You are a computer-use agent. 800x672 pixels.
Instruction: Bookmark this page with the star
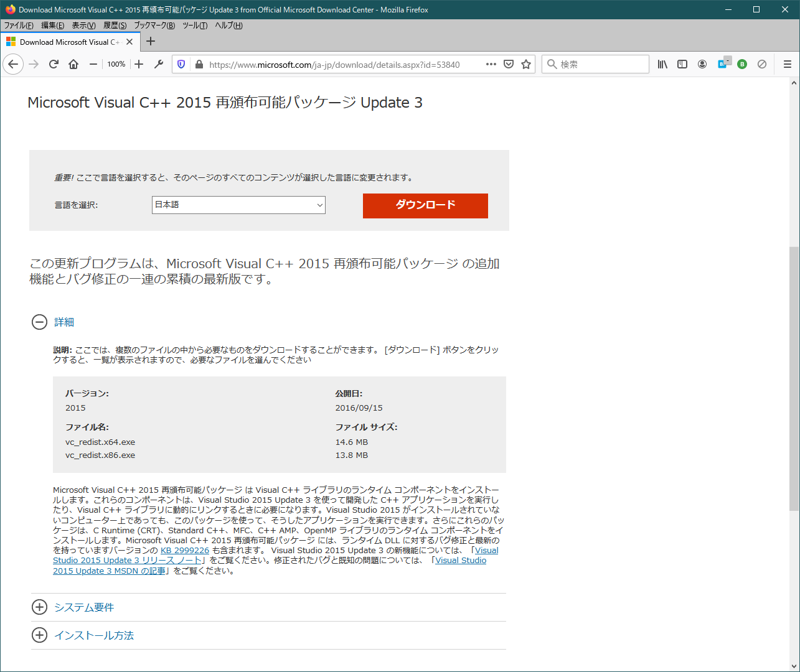(526, 64)
